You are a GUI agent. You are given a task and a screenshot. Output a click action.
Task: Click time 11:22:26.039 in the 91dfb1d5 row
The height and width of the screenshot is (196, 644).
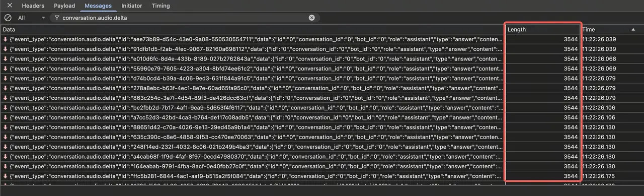pyautogui.click(x=599, y=49)
